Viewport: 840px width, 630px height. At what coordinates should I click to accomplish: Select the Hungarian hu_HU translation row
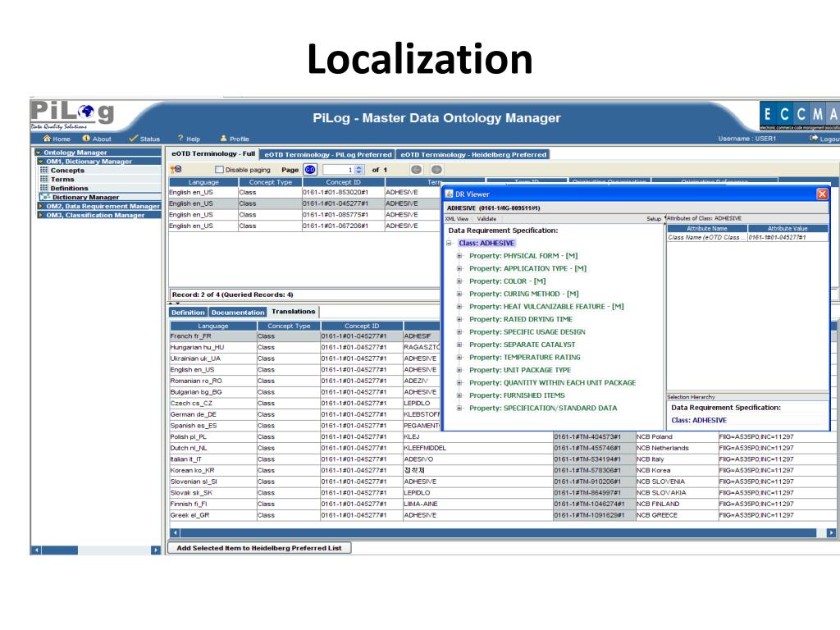(305, 347)
